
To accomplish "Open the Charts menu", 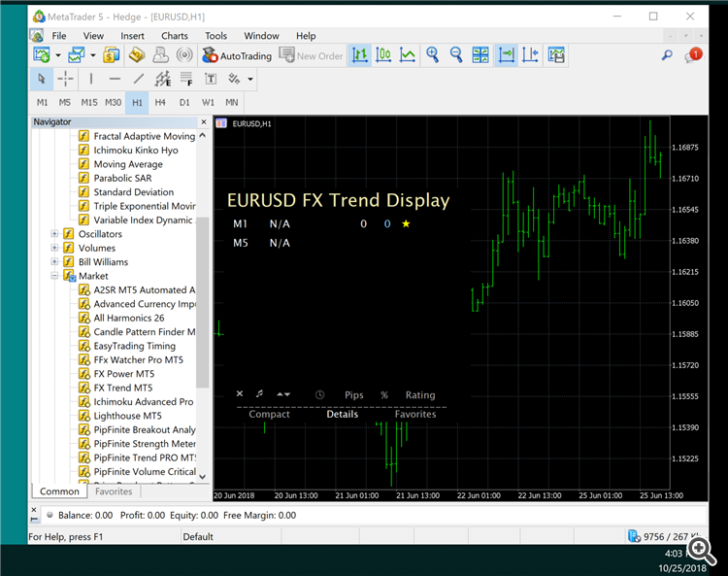I will (x=175, y=36).
